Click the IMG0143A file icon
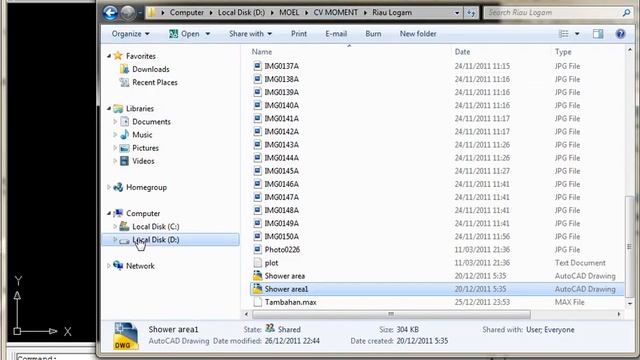The height and width of the screenshot is (360, 640). click(x=257, y=144)
